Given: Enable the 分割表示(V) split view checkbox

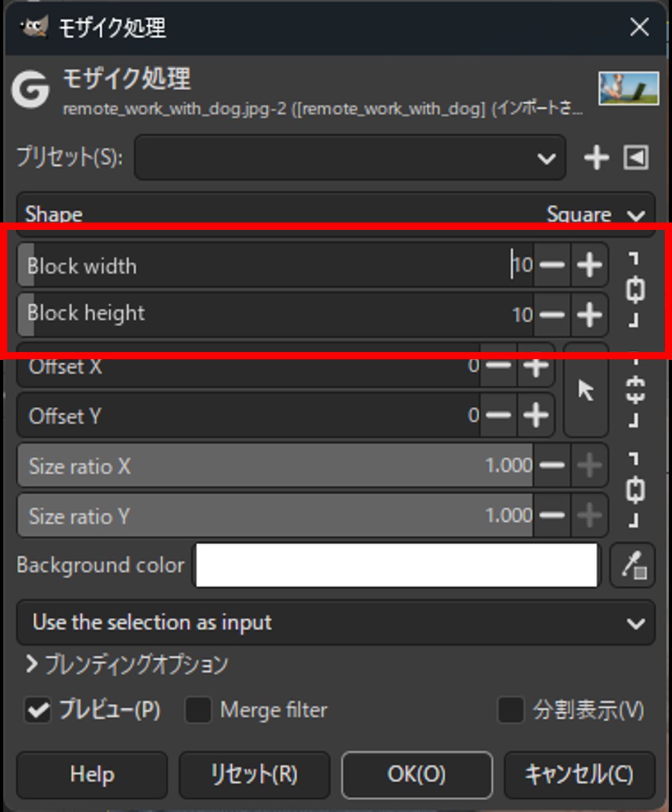Looking at the screenshot, I should pyautogui.click(x=511, y=711).
